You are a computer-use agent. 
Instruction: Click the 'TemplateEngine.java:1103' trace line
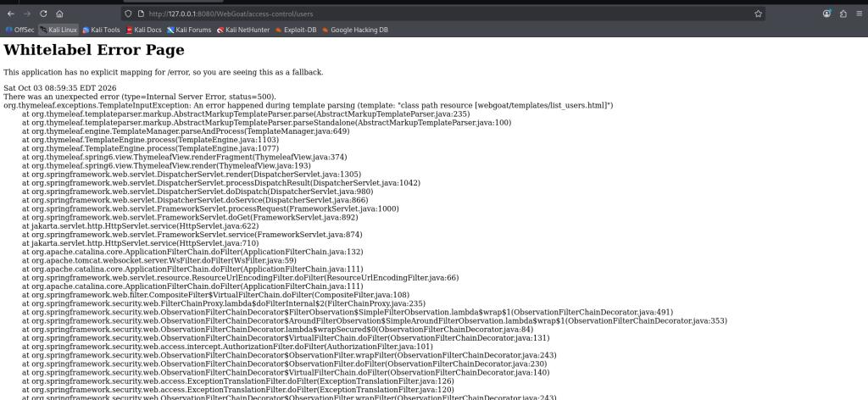point(151,140)
